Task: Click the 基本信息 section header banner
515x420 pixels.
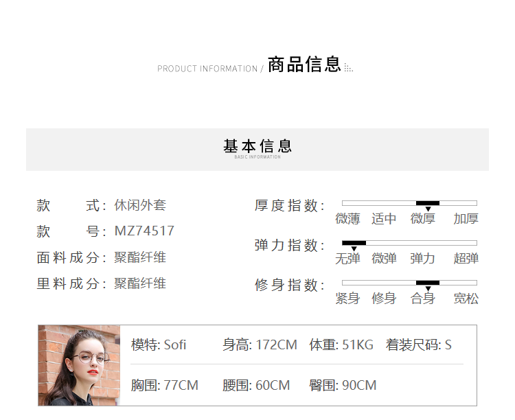Action: pyautogui.click(x=257, y=148)
